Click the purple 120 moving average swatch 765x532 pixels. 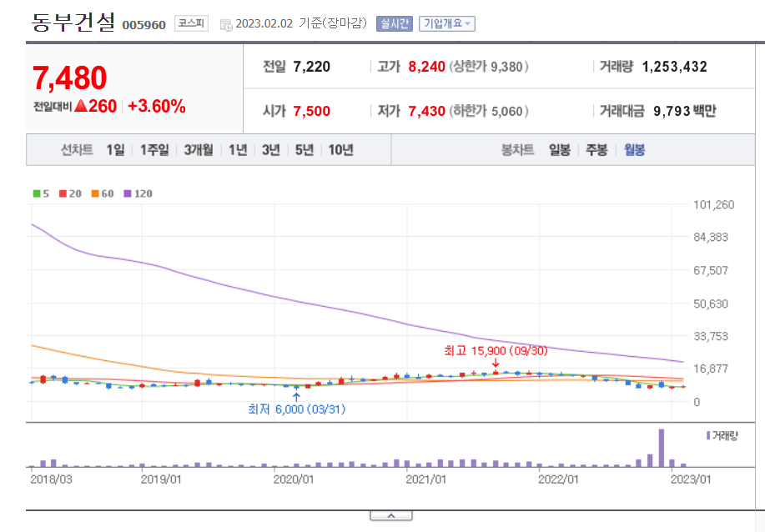128,193
